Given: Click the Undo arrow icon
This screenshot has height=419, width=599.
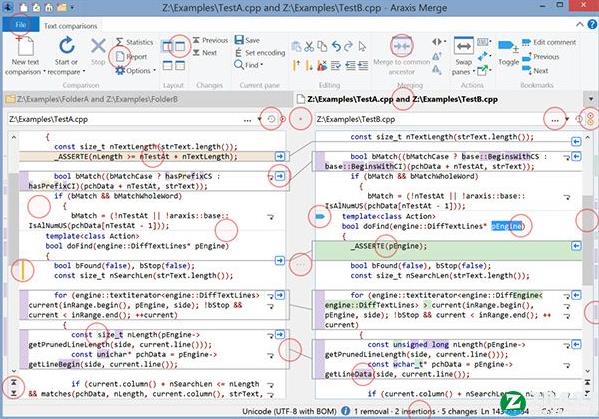Looking at the screenshot, I should 336,47.
